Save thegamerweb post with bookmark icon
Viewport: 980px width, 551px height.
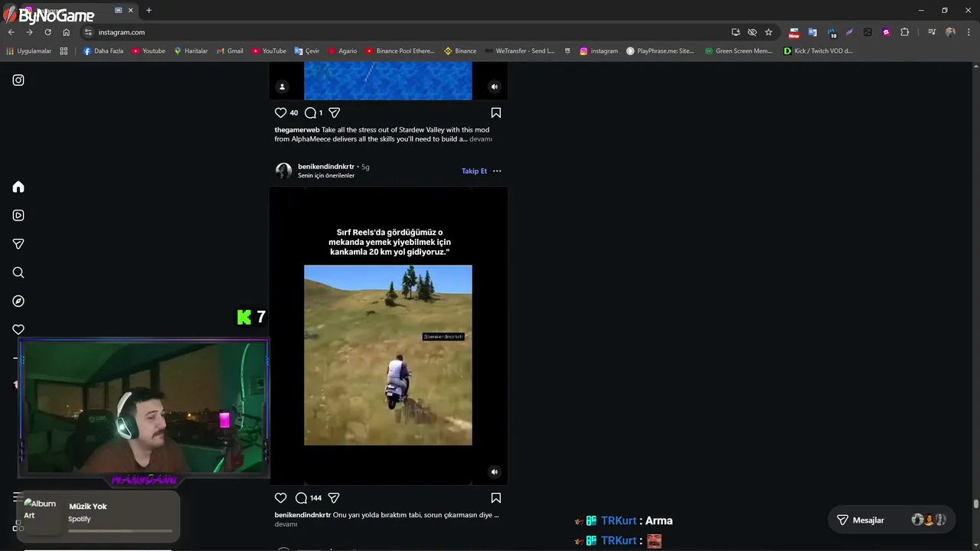coord(496,112)
